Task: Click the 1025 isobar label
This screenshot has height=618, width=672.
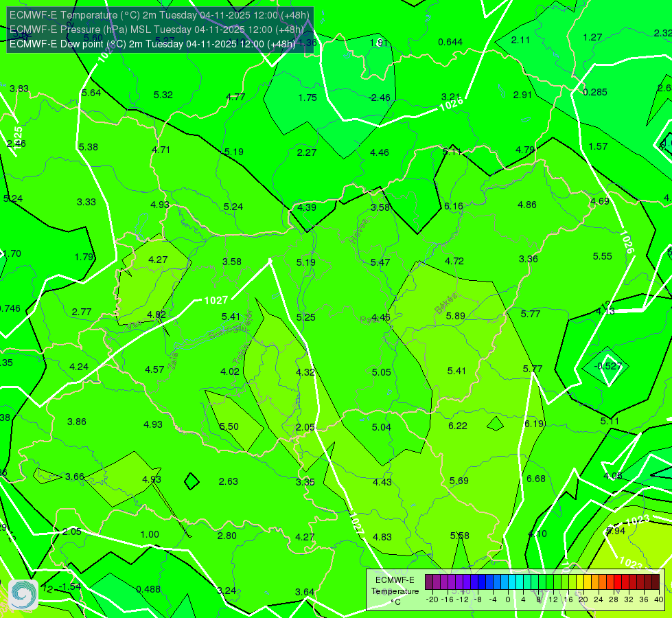Action: coord(18,137)
